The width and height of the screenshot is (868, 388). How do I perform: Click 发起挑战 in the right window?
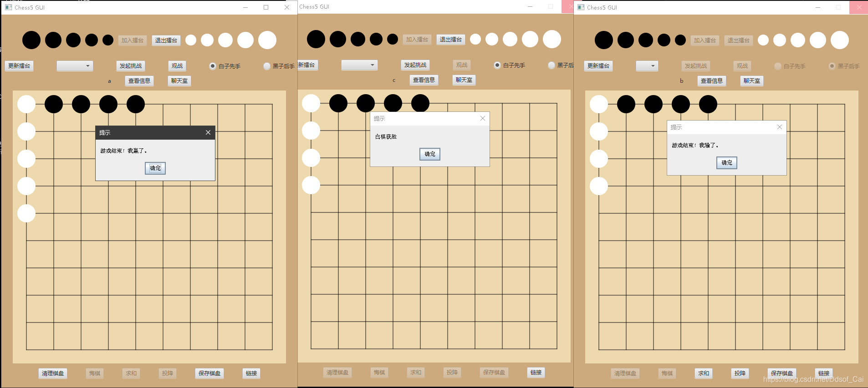click(x=696, y=66)
